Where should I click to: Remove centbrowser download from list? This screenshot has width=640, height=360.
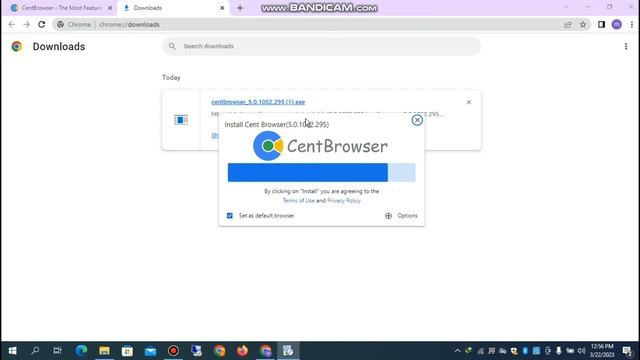pyautogui.click(x=469, y=102)
